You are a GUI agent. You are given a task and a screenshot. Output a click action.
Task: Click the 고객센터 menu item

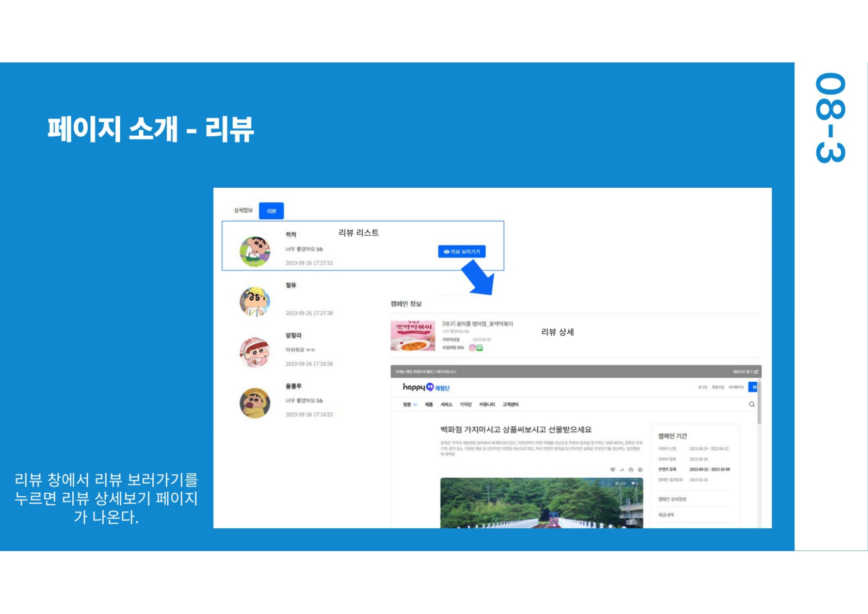(x=510, y=405)
